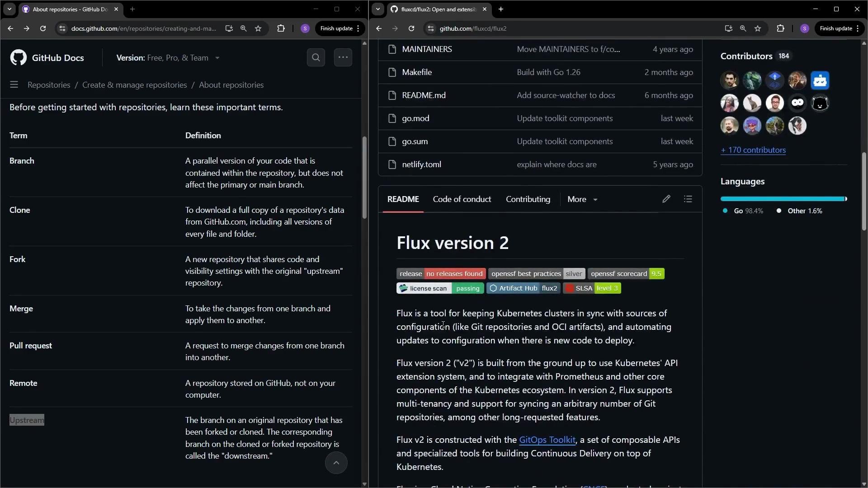Bookmark the flux2 repository page with star
The image size is (868, 488).
pyautogui.click(x=758, y=28)
